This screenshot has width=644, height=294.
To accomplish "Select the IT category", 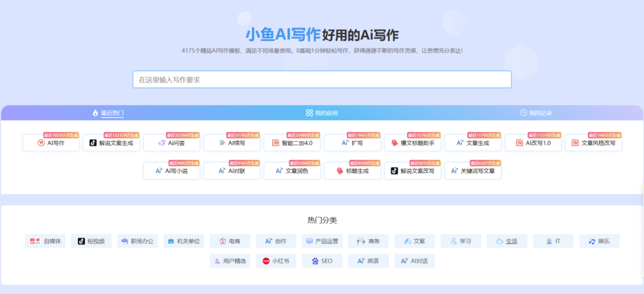I will (553, 241).
